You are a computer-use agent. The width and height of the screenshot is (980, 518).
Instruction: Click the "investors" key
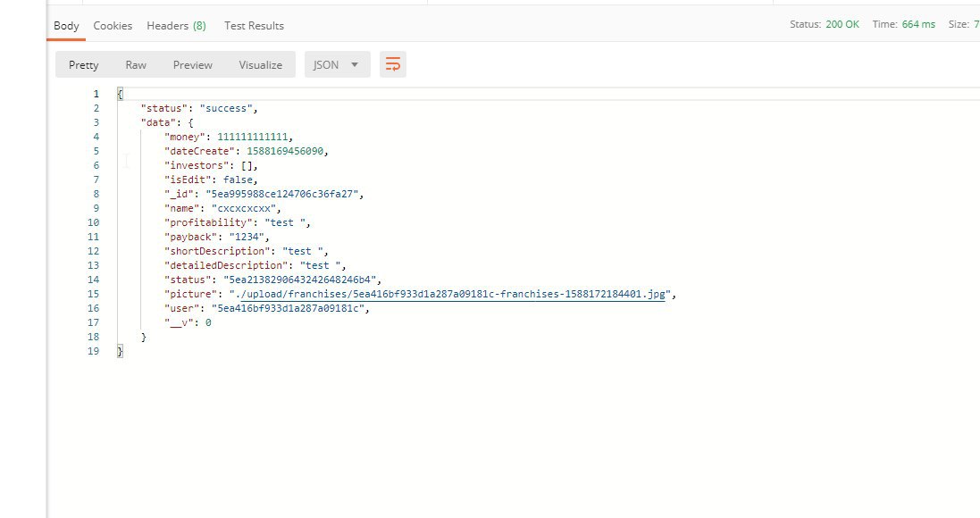coord(197,165)
